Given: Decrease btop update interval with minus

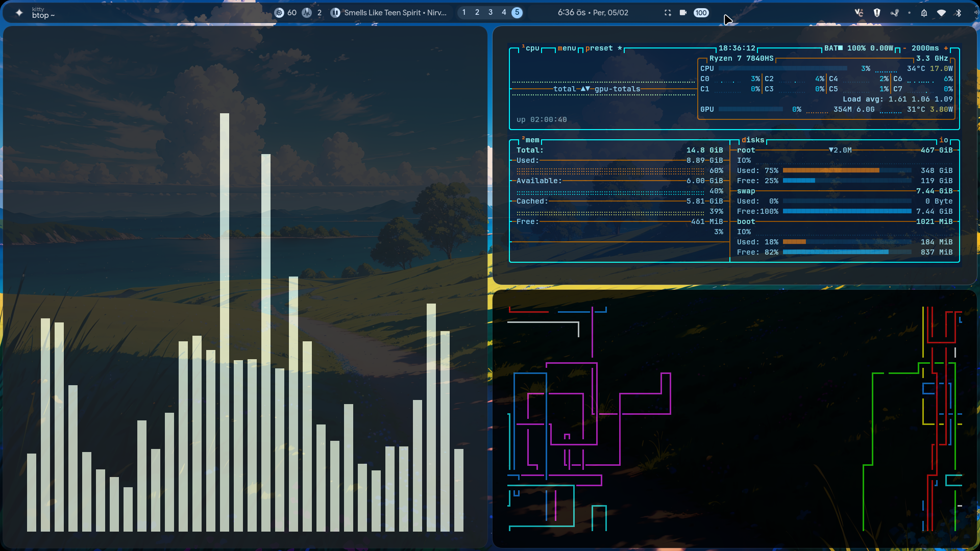Looking at the screenshot, I should click(904, 48).
